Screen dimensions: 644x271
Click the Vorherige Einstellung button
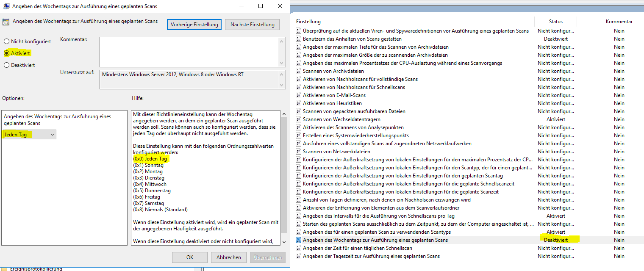[x=194, y=25]
